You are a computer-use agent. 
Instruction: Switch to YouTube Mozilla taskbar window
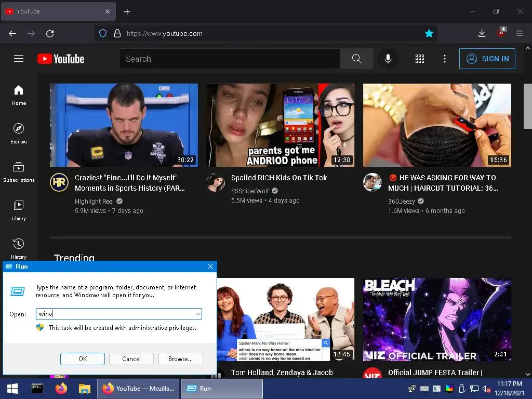pos(138,389)
